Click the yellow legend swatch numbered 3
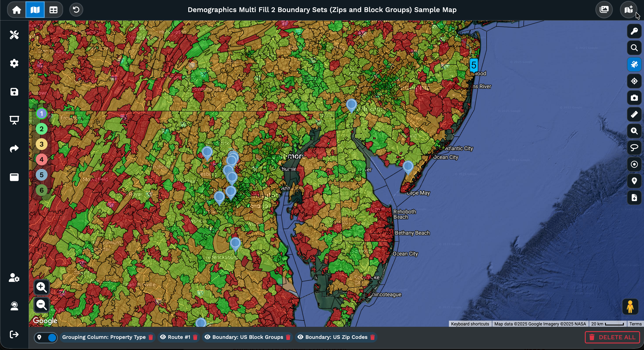Image resolution: width=644 pixels, height=350 pixels. coord(41,144)
